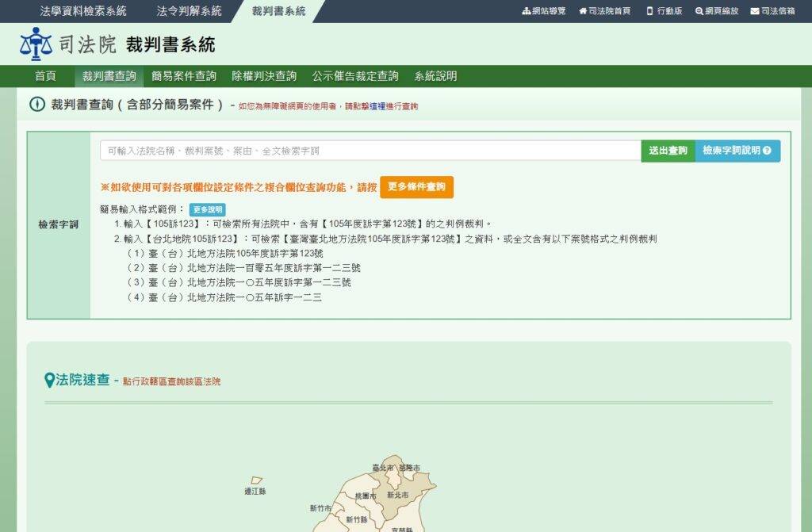Screen dimensions: 812x532
Task: Open 簡易案件查詢 menu item
Action: tap(184, 76)
